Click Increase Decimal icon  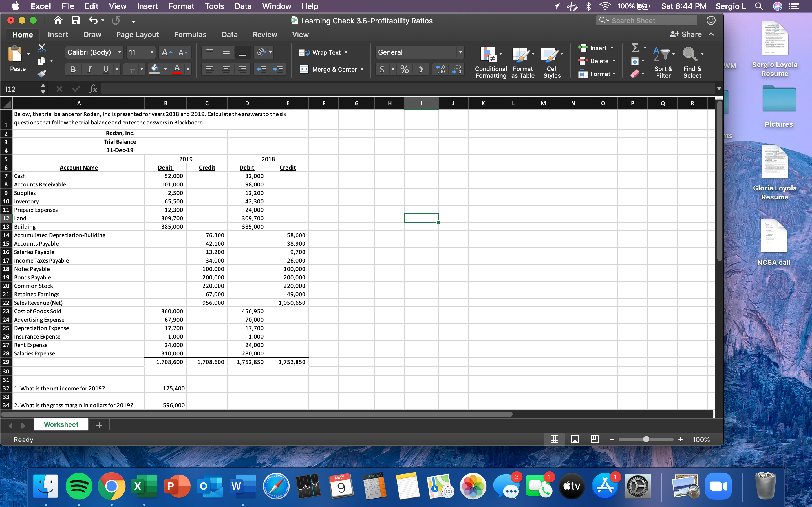pyautogui.click(x=440, y=69)
